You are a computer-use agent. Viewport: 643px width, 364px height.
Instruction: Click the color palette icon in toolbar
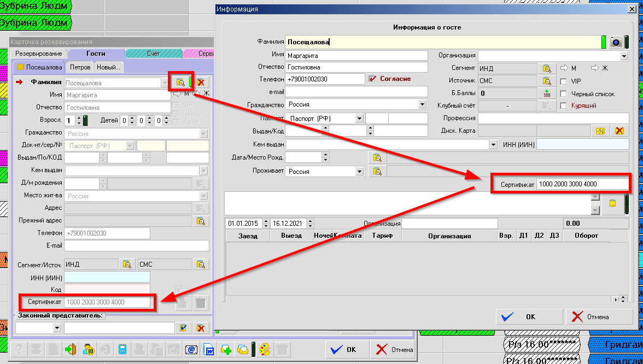tap(264, 349)
